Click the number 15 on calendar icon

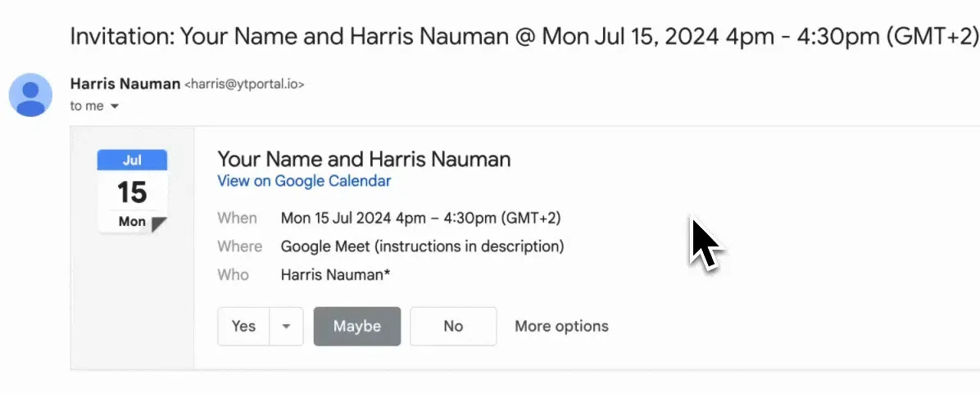tap(132, 192)
